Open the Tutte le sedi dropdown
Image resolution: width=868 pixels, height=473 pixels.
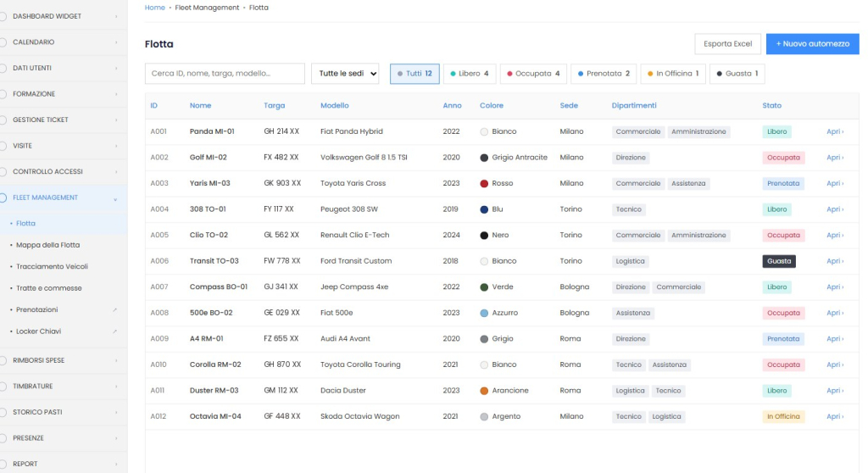[345, 74]
